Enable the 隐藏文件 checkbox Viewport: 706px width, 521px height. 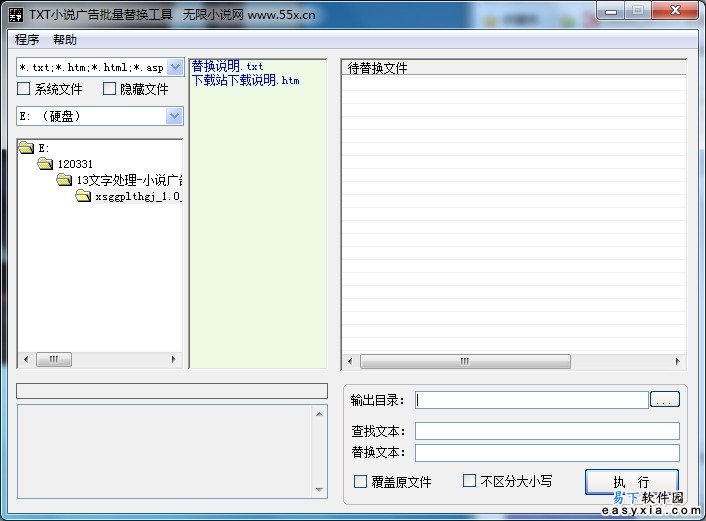point(109,88)
